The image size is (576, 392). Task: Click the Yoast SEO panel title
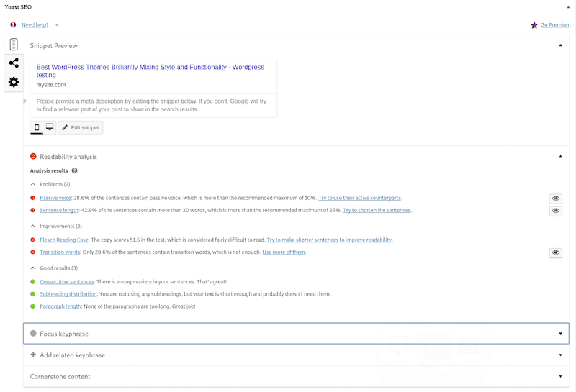18,7
